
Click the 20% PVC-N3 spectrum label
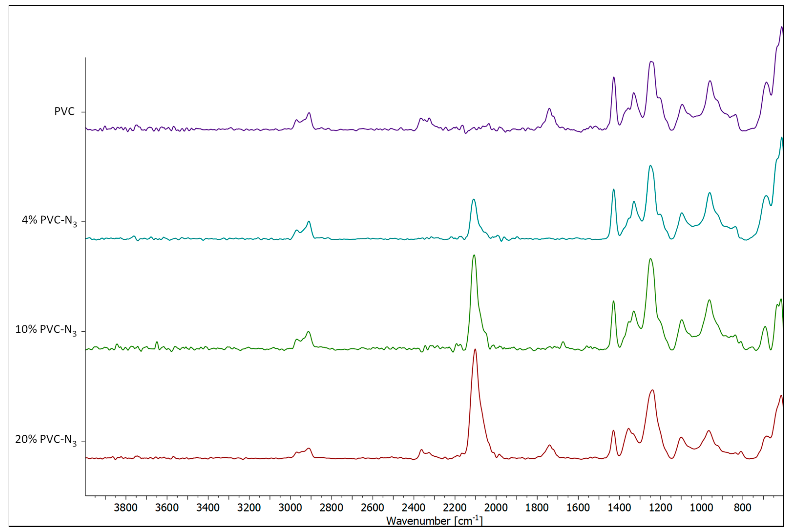[46, 440]
